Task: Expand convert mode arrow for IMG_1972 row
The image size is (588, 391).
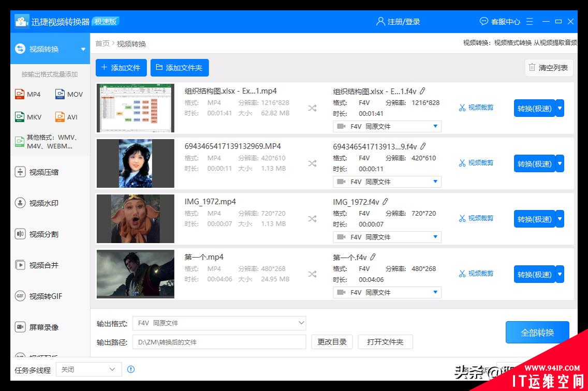Action: tap(560, 219)
